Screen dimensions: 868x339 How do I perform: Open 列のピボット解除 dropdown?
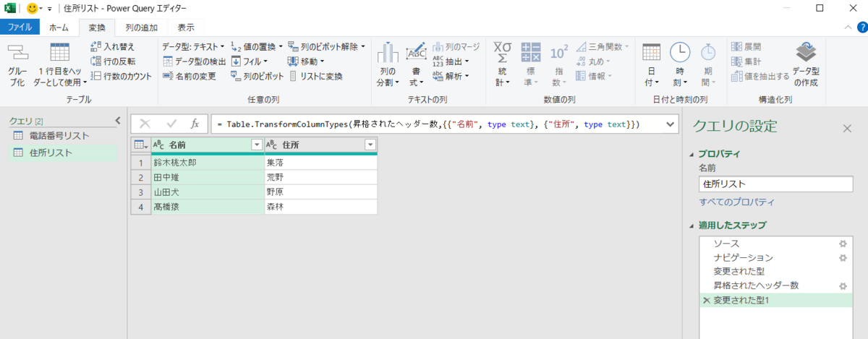click(x=327, y=47)
